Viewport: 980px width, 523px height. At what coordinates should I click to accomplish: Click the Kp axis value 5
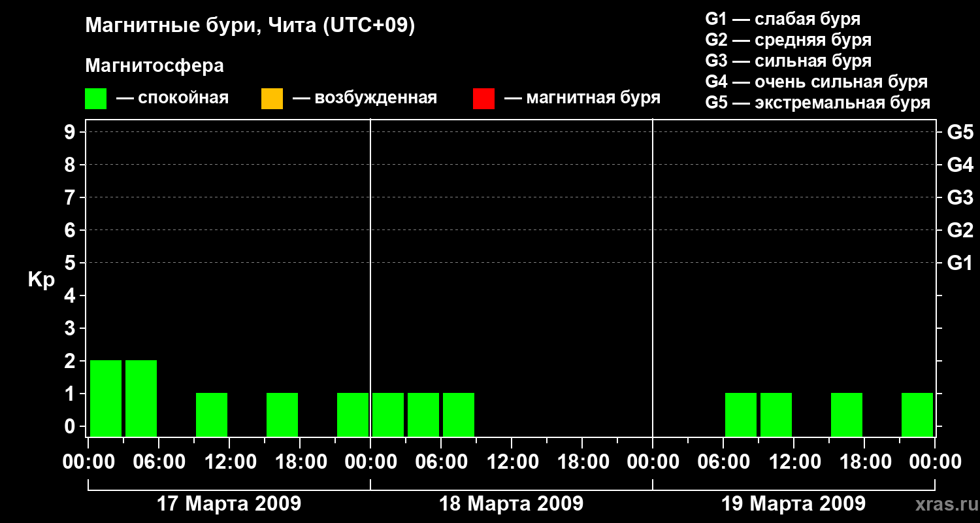pos(71,263)
